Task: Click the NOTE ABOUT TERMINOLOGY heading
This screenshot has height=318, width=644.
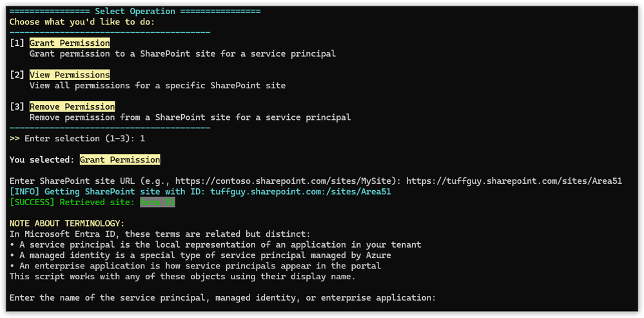Action: coord(67,224)
